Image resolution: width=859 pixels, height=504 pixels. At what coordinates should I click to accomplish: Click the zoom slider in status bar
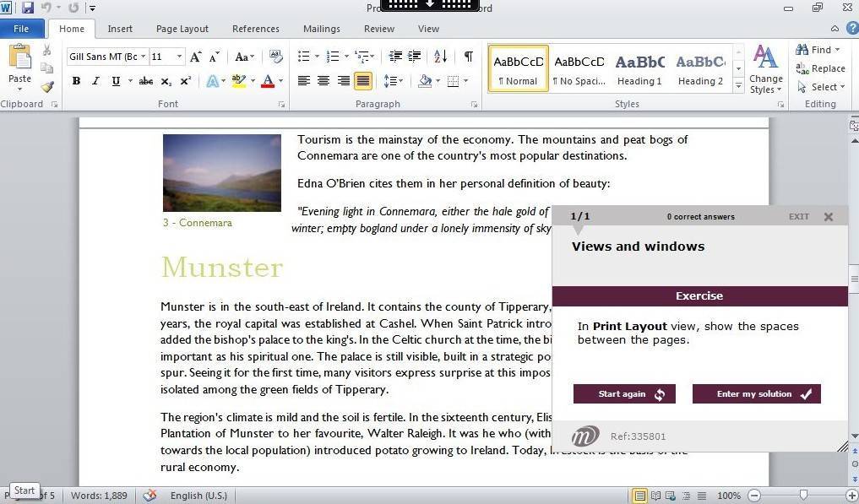803,496
